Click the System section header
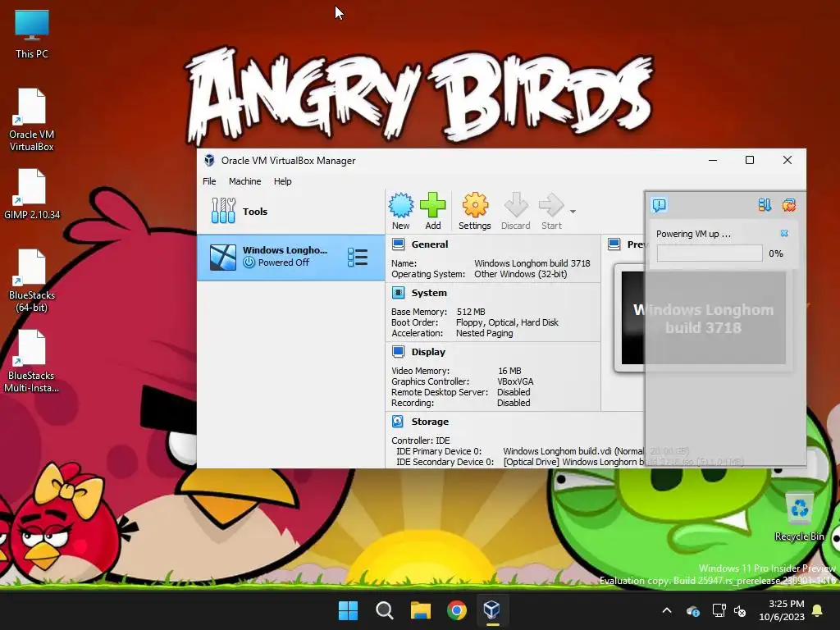Viewport: 840px width, 630px height. click(x=428, y=293)
